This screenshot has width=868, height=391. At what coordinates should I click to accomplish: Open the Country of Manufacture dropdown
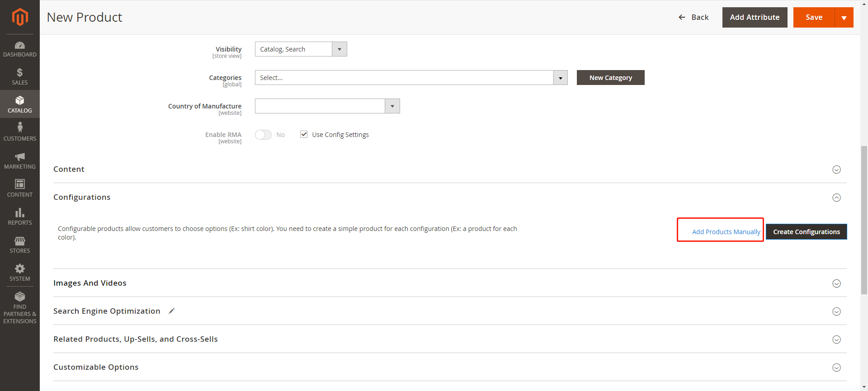(327, 106)
